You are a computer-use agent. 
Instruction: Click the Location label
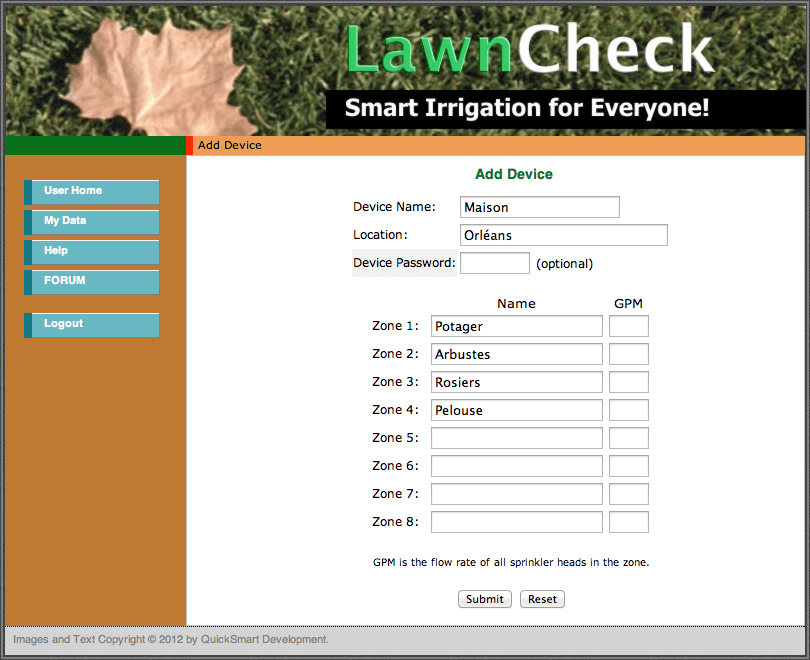click(380, 235)
